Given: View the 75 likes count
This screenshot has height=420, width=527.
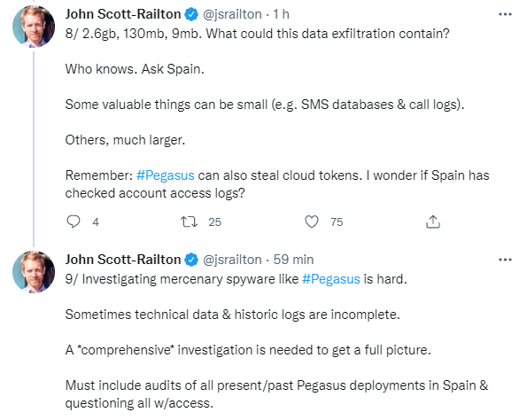Looking at the screenshot, I should click(337, 222).
